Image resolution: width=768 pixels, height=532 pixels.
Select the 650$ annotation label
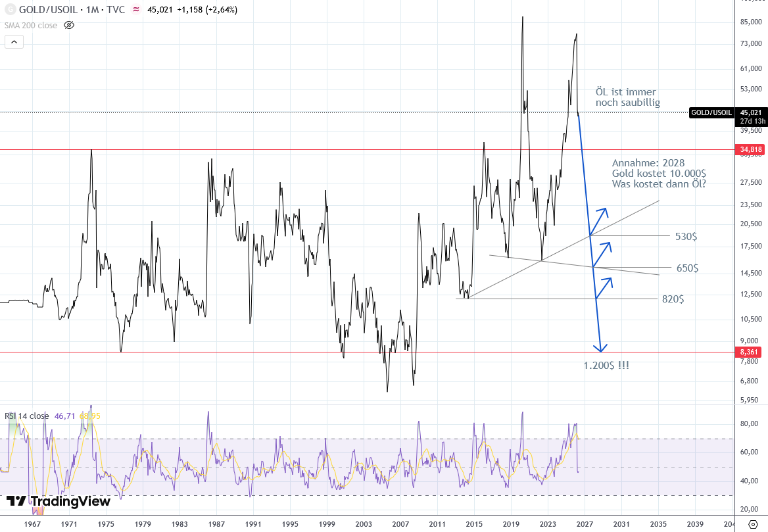[x=687, y=268]
